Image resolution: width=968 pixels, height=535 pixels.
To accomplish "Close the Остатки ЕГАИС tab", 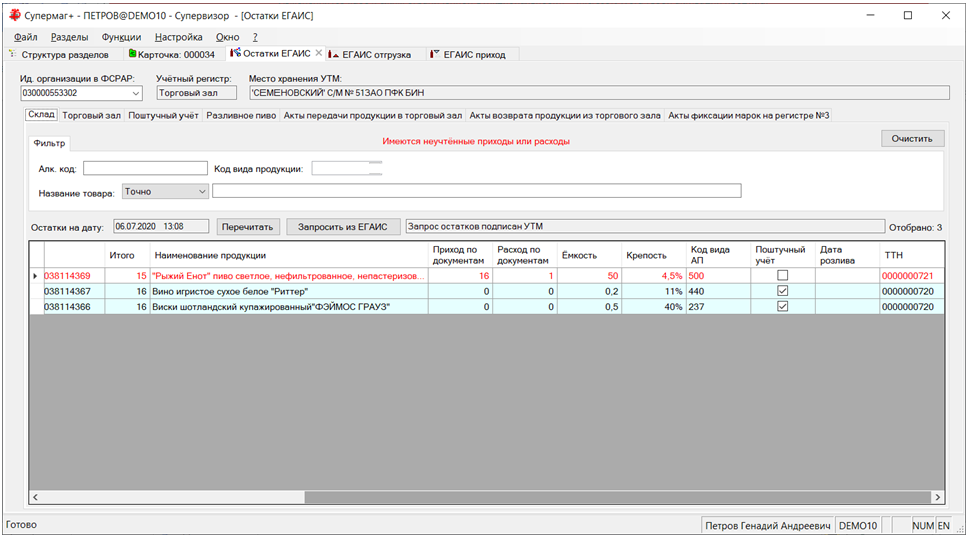I will (318, 54).
